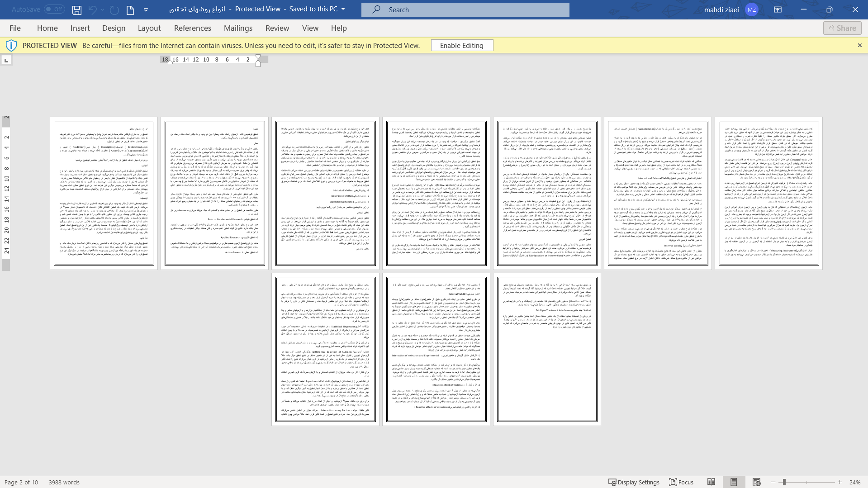Screen dimensions: 868x488
Task: Go to the References tab
Action: click(x=193, y=28)
